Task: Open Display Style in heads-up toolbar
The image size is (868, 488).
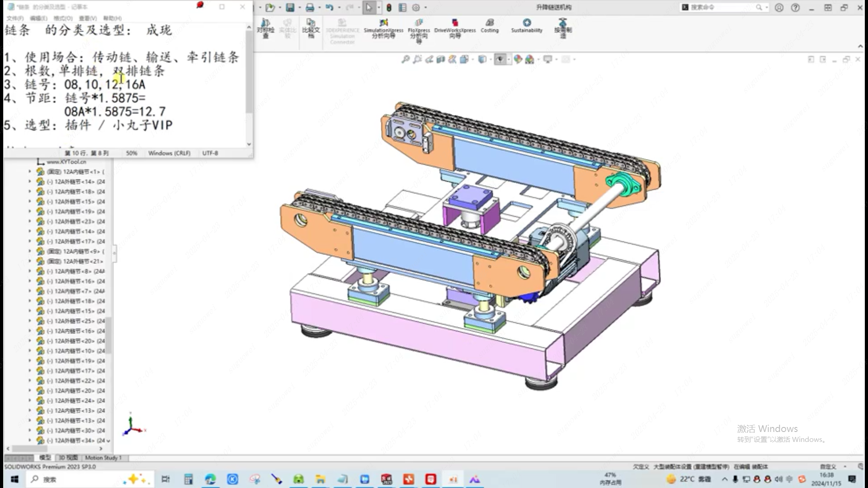Action: [x=482, y=59]
